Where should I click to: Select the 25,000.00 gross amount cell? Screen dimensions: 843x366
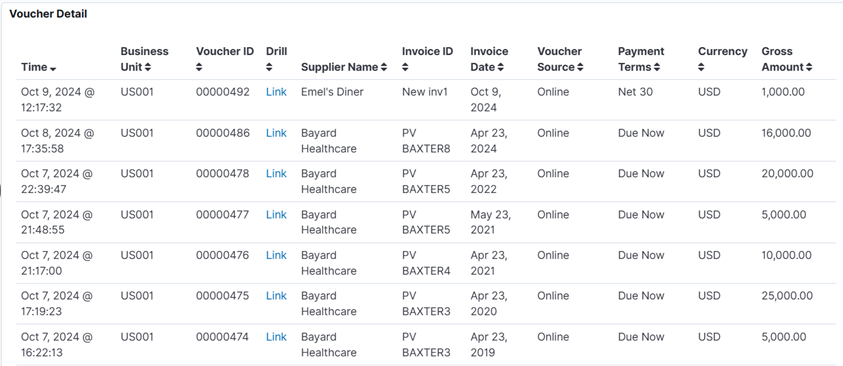[x=787, y=296]
